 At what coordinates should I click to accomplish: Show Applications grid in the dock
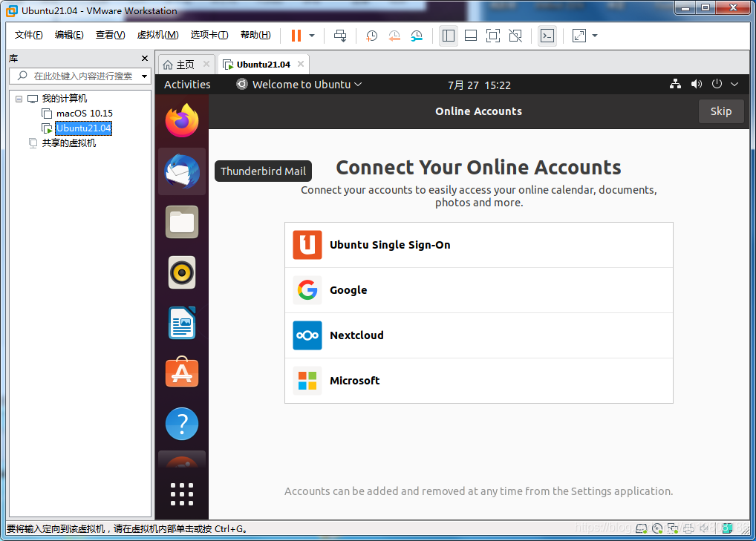point(182,494)
